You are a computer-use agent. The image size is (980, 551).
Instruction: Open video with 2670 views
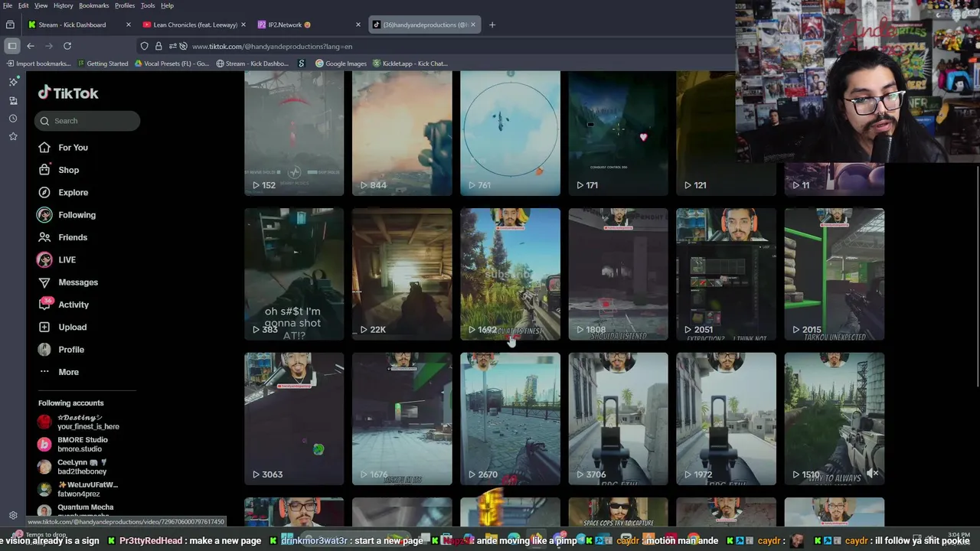pos(510,419)
